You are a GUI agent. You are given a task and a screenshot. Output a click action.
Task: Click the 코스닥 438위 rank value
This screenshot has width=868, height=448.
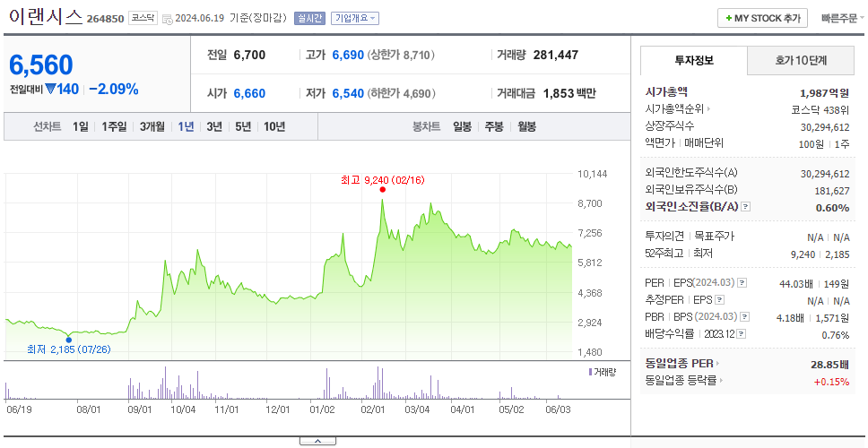(820, 109)
